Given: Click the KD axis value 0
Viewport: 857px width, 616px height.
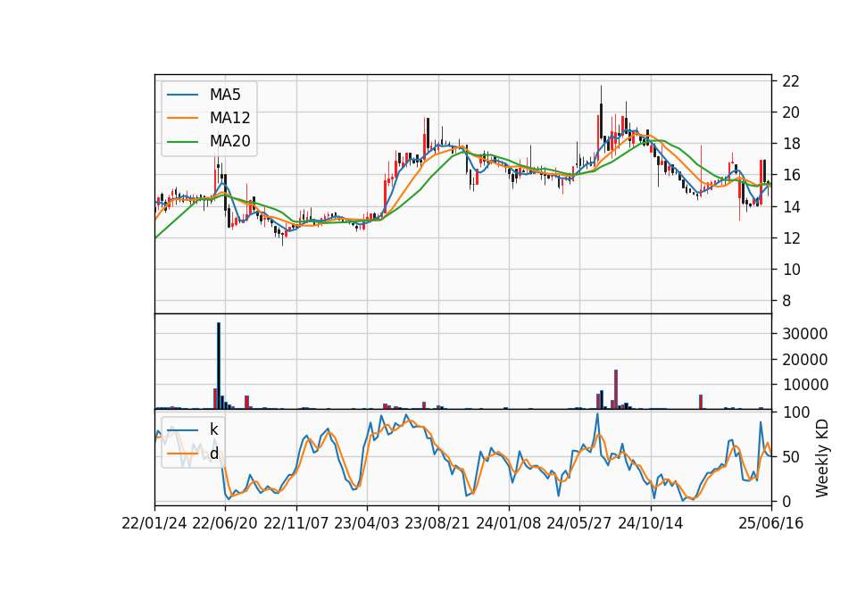Looking at the screenshot, I should tap(786, 501).
